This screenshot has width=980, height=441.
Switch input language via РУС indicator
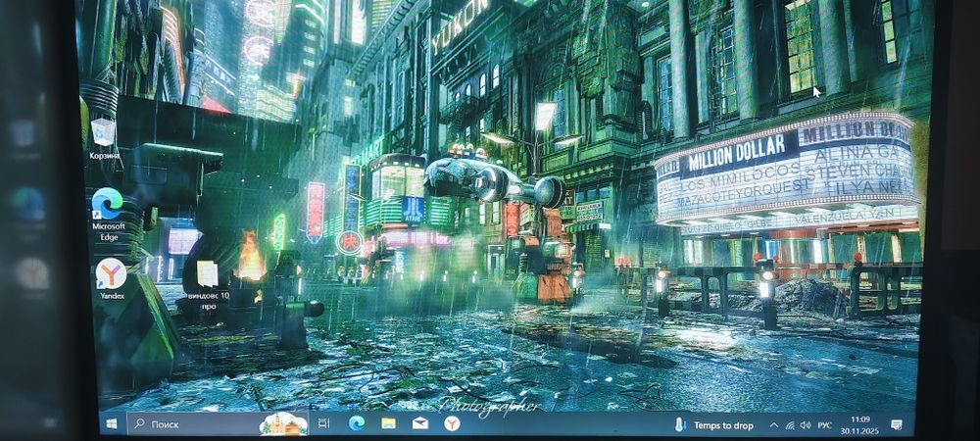pos(825,425)
